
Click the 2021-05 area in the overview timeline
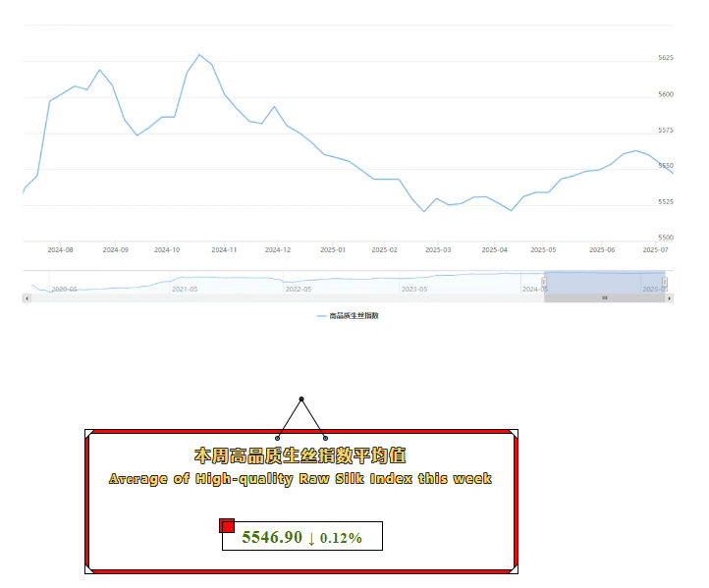tap(185, 289)
